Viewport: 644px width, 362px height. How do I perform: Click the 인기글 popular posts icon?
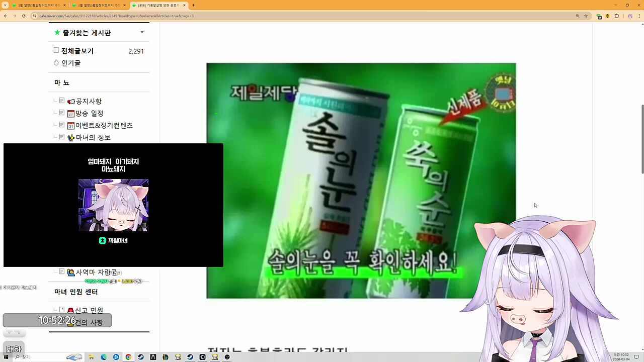(56, 62)
